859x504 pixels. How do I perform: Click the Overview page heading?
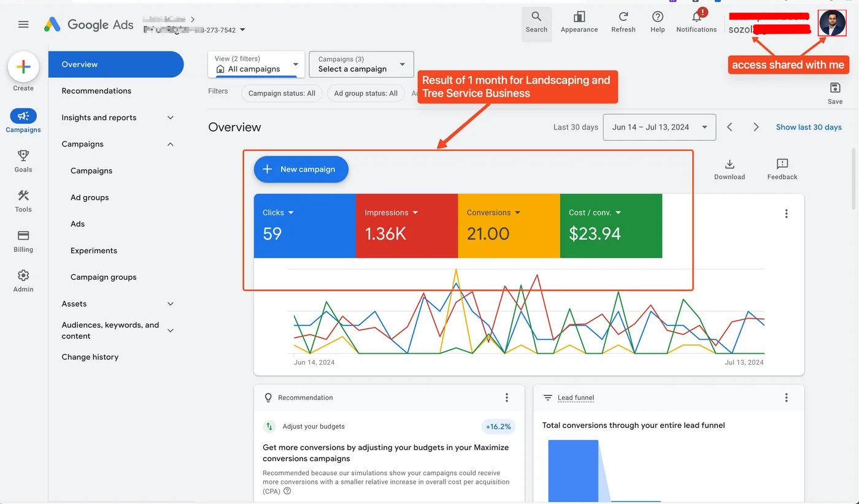[234, 127]
